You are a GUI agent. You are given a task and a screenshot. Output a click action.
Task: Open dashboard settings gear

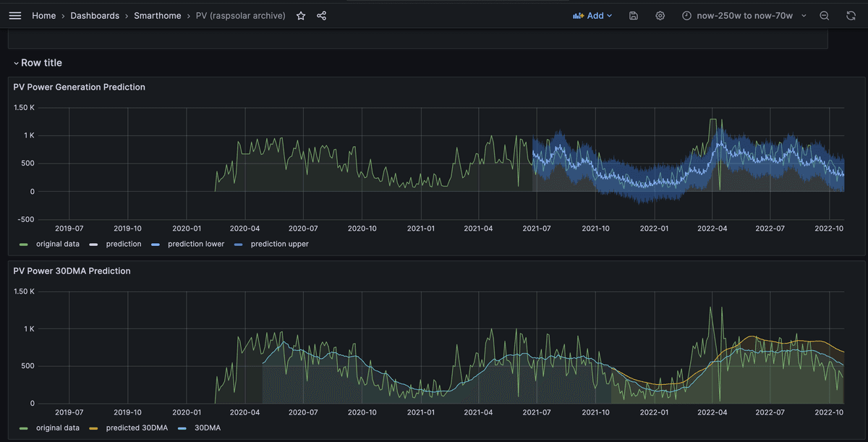tap(660, 15)
